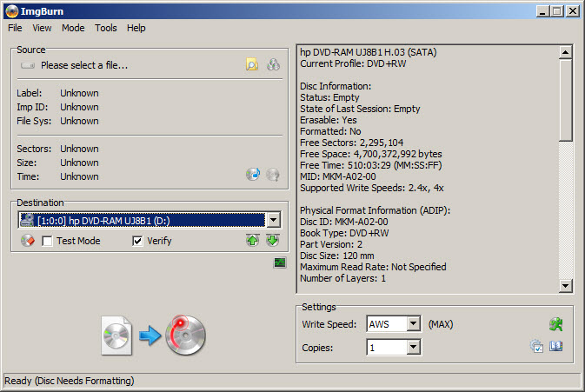Enable the Test Mode checkbox
The image size is (585, 392).
pyautogui.click(x=47, y=241)
